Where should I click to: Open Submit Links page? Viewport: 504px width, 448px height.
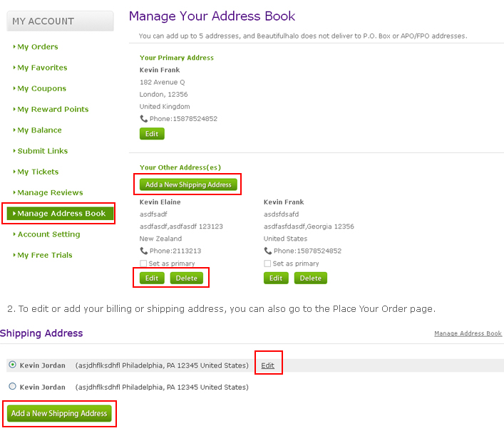pos(43,151)
